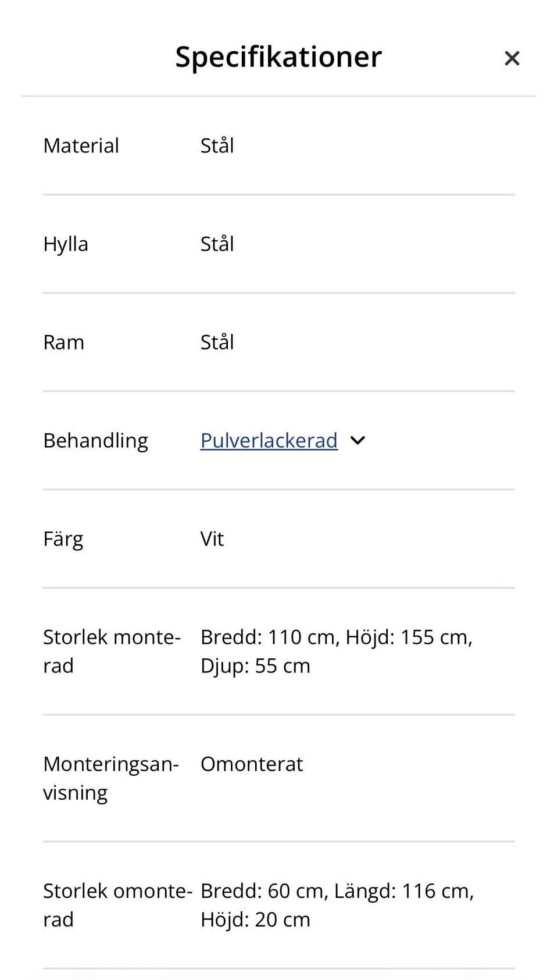558x980 pixels.
Task: Select the Färg row label
Action: pyautogui.click(x=63, y=539)
